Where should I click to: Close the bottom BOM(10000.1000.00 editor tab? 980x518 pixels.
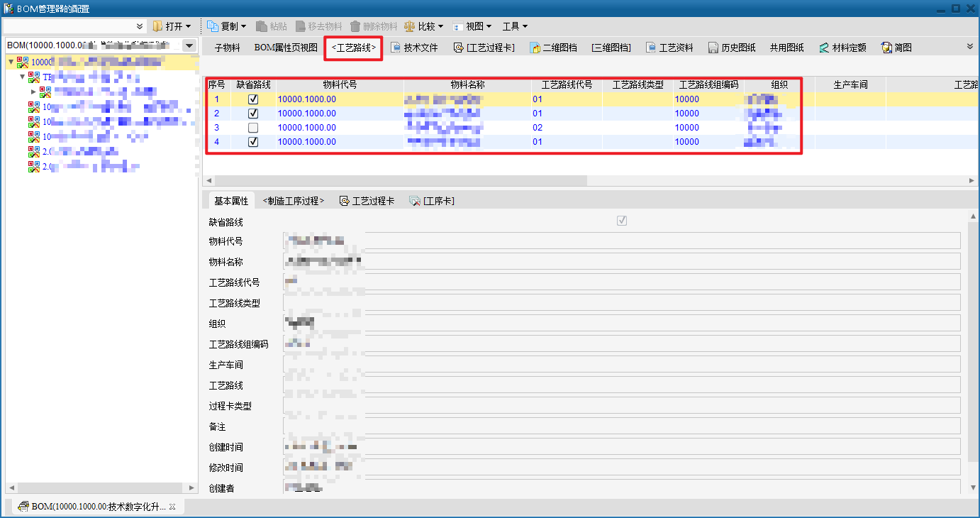[172, 507]
